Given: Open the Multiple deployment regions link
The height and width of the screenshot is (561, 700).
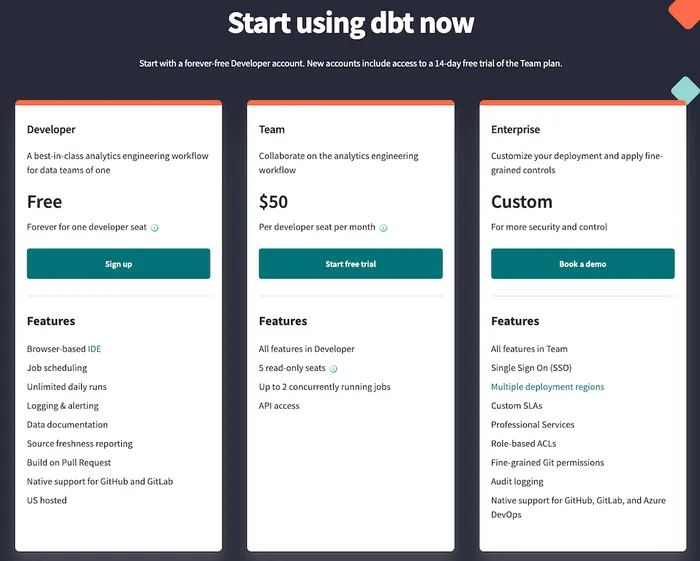Looking at the screenshot, I should (x=547, y=387).
